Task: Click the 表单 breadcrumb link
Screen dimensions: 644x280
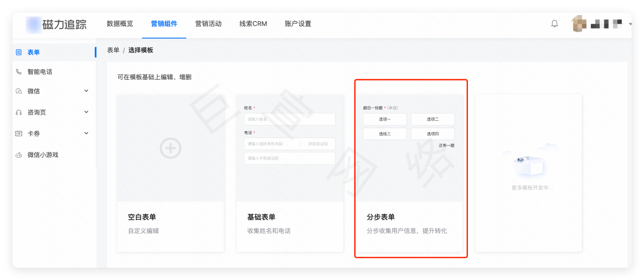Action: [113, 50]
